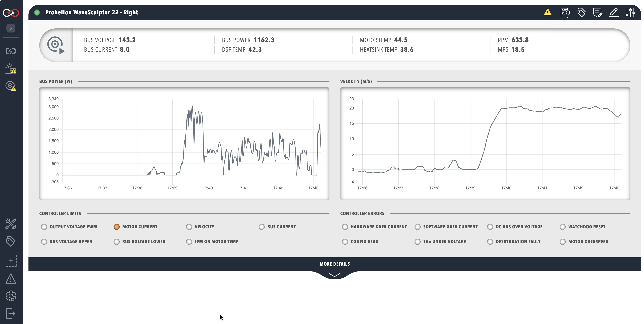Open the warning triangle alerts icon in sidebar

tap(11, 278)
